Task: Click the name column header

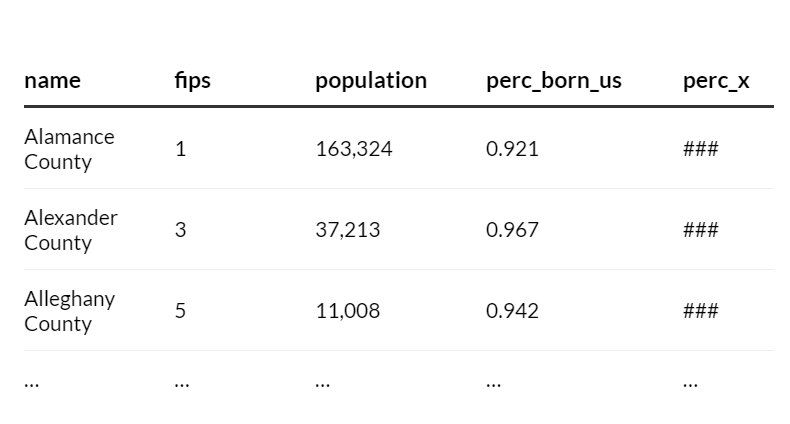Action: click(x=53, y=81)
